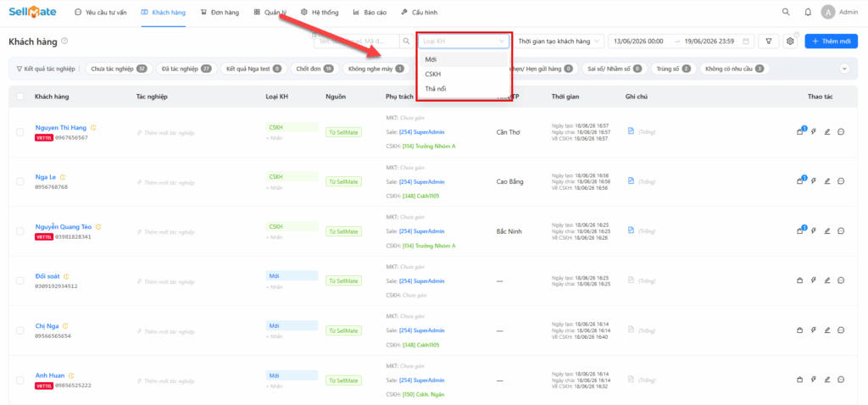Select Thả nổi in the Loại KH list
The height and width of the screenshot is (405, 868).
(464, 88)
